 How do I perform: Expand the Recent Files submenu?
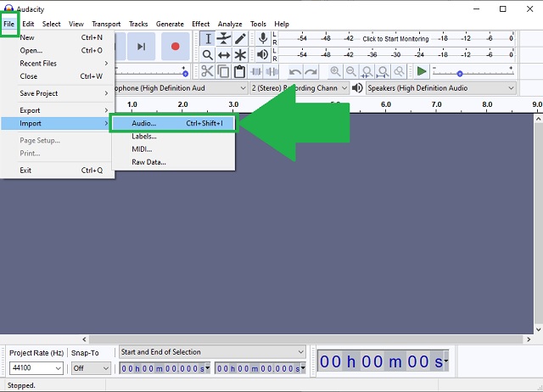click(x=58, y=64)
